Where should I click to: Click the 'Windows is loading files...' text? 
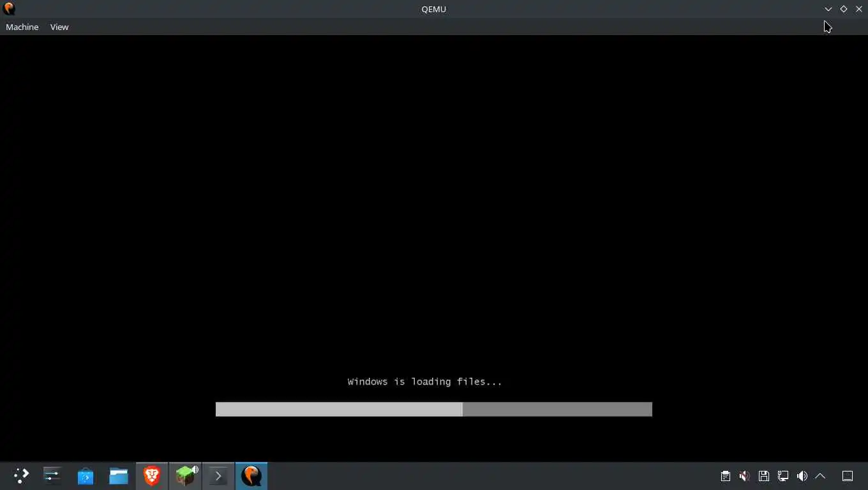(425, 382)
